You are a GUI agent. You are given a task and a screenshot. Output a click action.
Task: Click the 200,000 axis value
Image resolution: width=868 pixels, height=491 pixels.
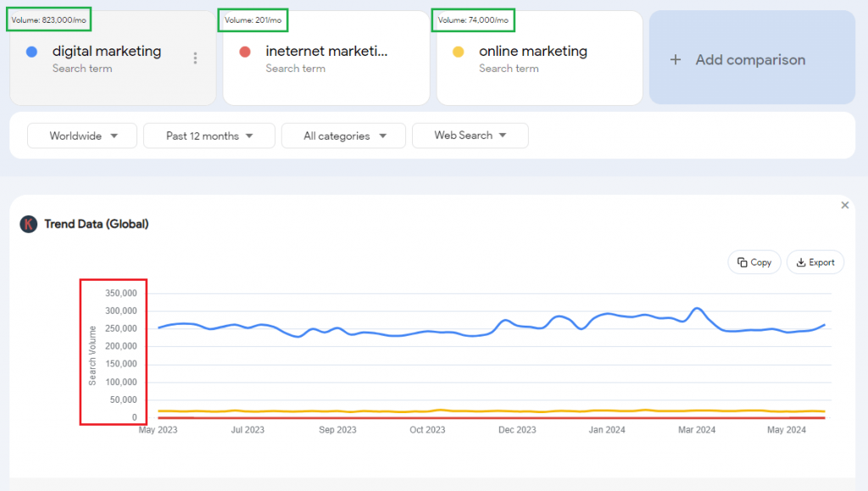120,346
